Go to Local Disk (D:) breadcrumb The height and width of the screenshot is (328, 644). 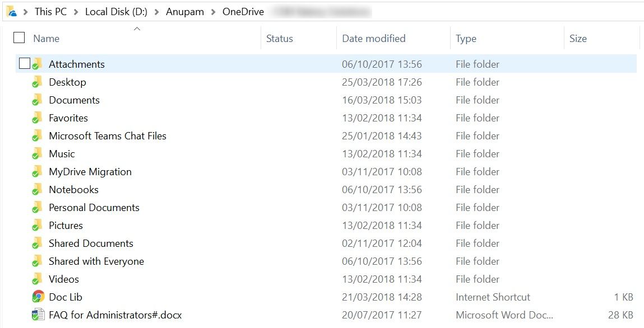[x=116, y=12]
